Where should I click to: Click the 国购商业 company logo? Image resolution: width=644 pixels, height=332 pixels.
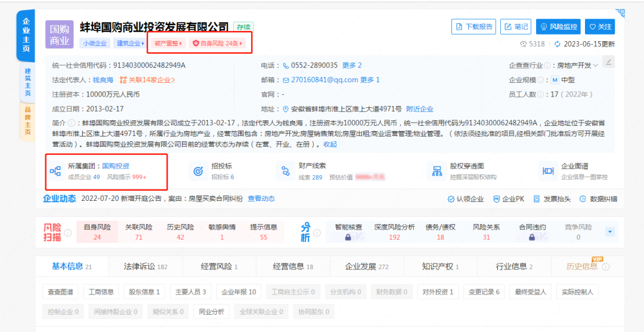(x=60, y=35)
